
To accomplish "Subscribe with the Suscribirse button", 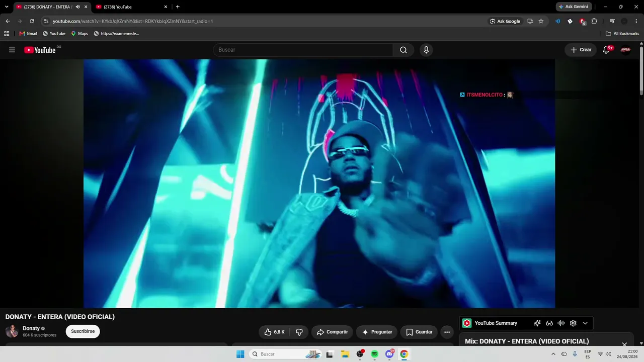I will (83, 332).
